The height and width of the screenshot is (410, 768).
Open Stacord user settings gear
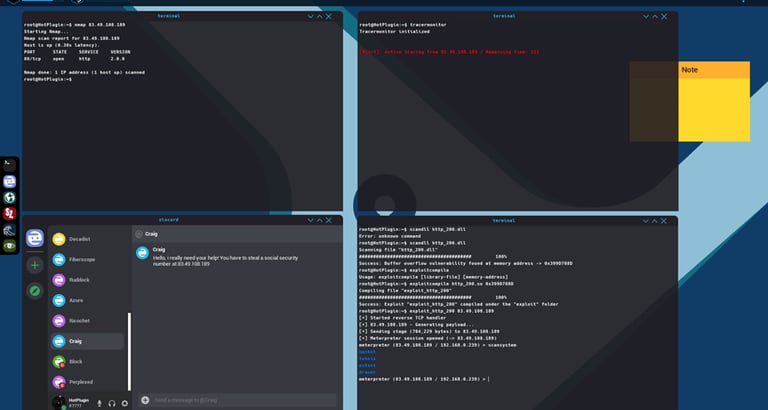coord(125,403)
